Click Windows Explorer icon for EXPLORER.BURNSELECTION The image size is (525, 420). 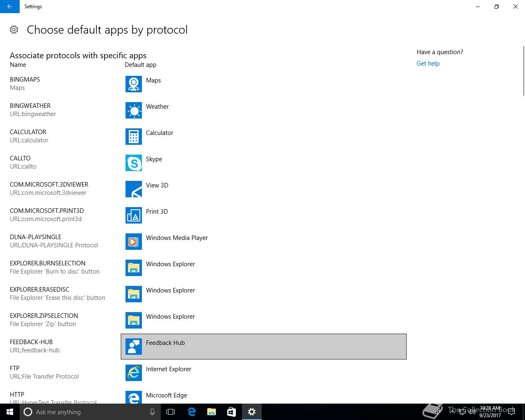(134, 268)
